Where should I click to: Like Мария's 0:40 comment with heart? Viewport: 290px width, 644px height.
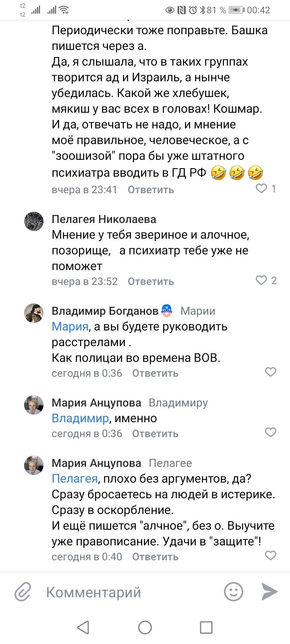click(270, 555)
